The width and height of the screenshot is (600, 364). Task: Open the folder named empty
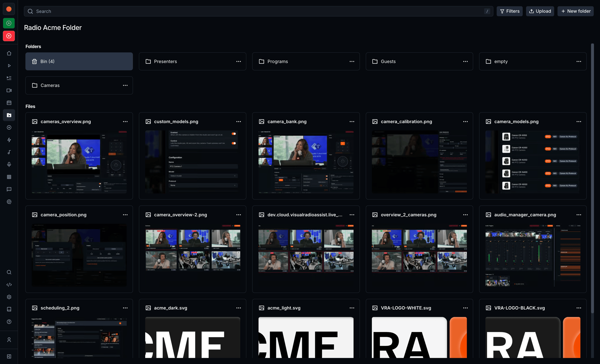[x=533, y=61]
